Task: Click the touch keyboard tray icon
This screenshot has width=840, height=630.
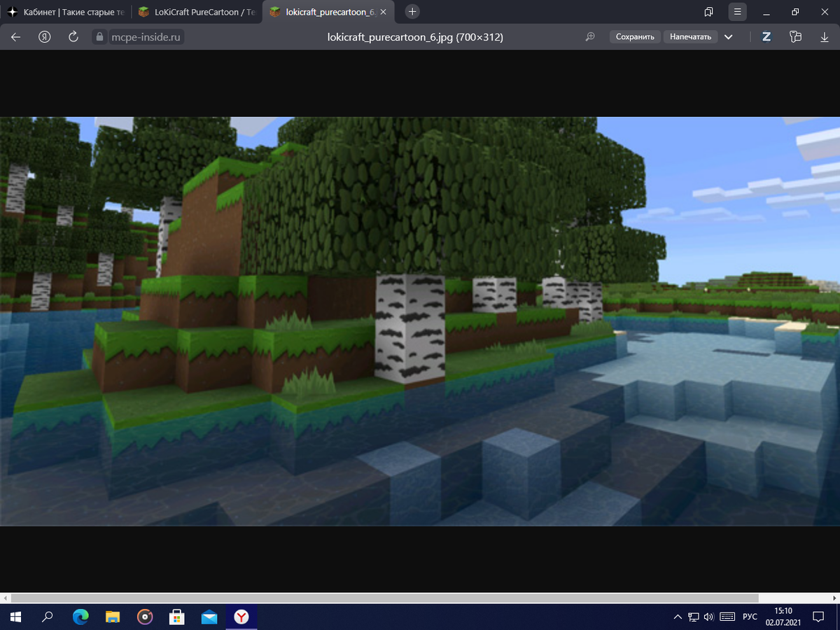Action: click(x=727, y=617)
